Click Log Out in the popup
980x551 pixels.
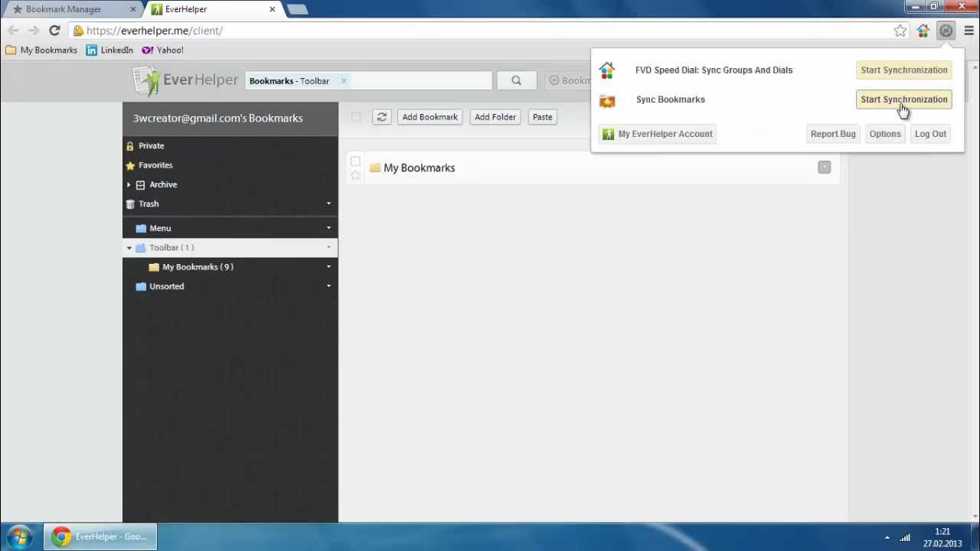(x=930, y=134)
